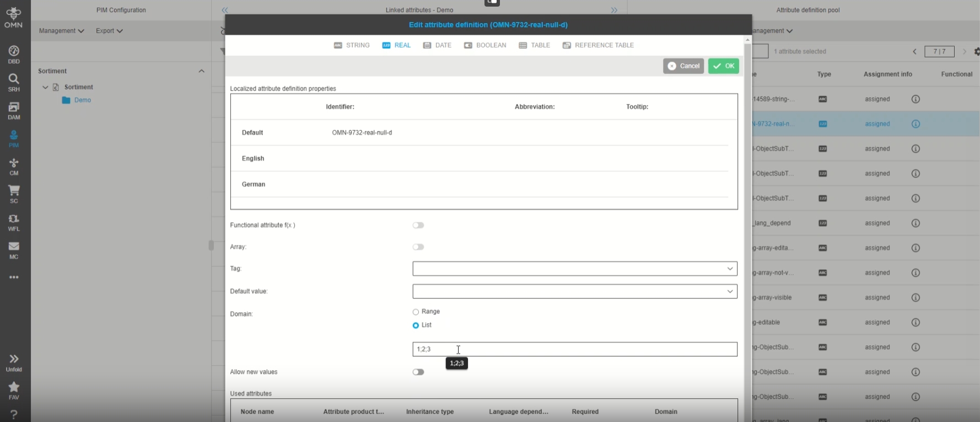Open the SC shopping cart icon
980x422 pixels.
(x=14, y=194)
